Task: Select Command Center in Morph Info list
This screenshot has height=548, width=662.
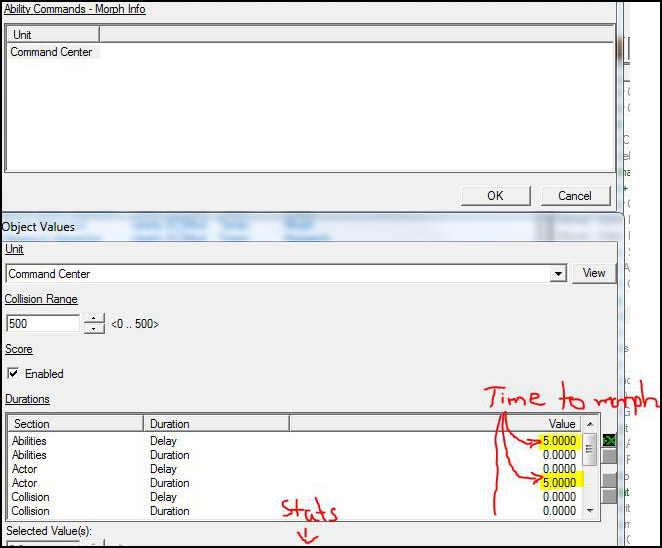Action: click(x=51, y=52)
